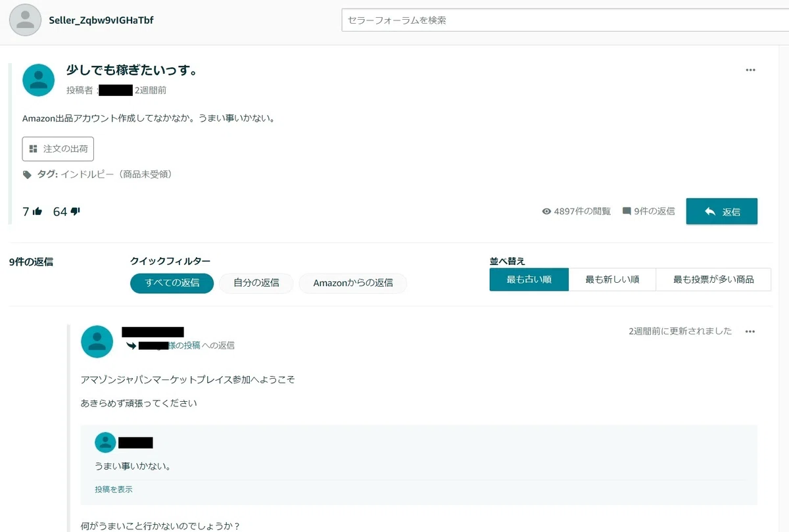
Task: Click the インドルピー（商品未受領） tag
Action: coord(116,174)
